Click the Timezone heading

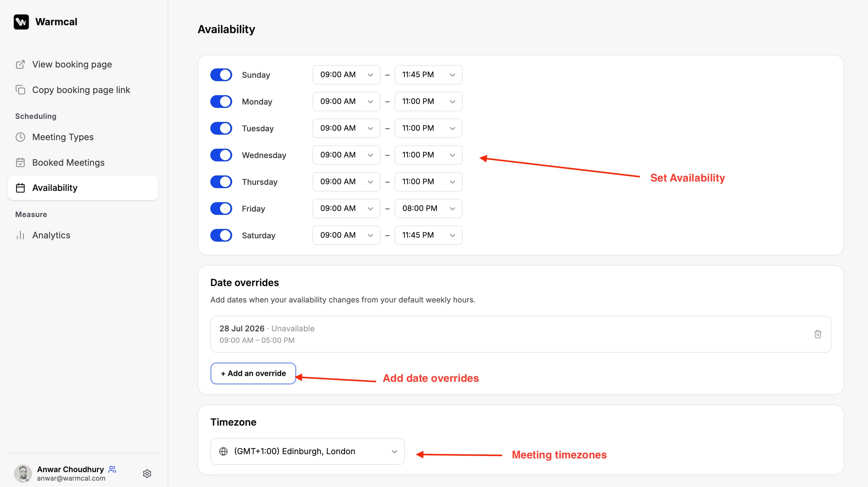click(233, 422)
